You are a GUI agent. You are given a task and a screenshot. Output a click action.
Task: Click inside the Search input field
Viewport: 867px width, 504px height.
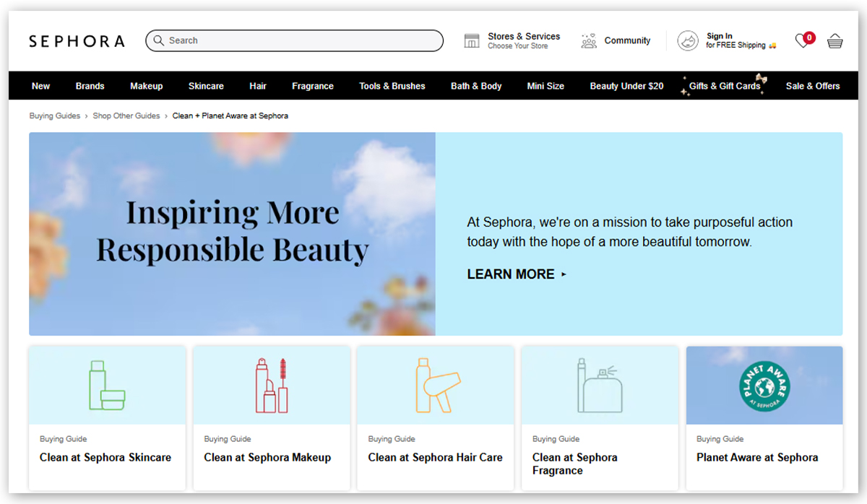[x=289, y=40]
